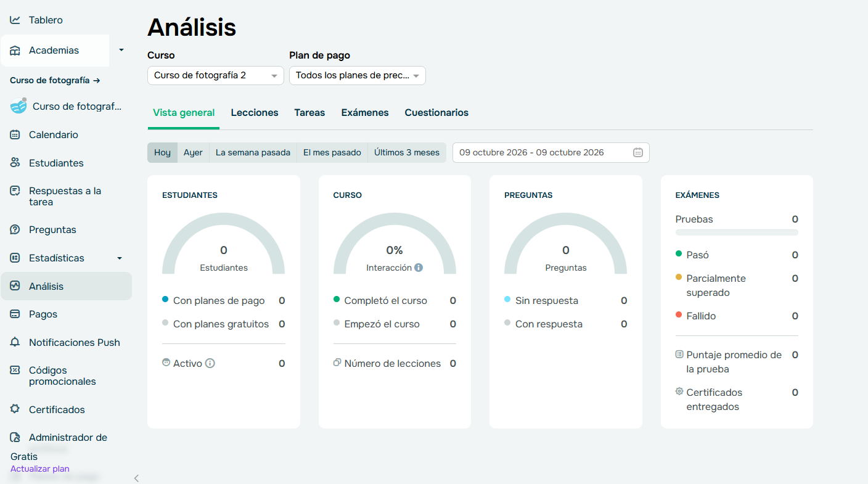
Task: Click the date range input field
Action: click(x=551, y=153)
